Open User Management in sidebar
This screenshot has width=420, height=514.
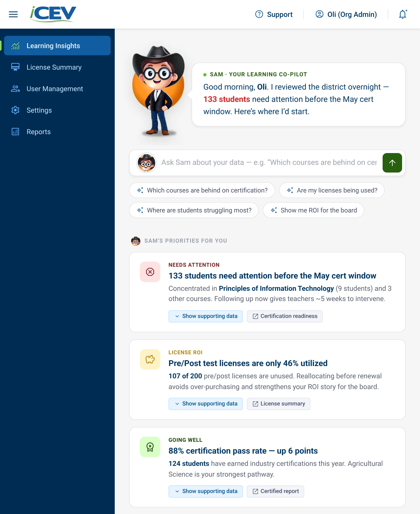pyautogui.click(x=57, y=89)
